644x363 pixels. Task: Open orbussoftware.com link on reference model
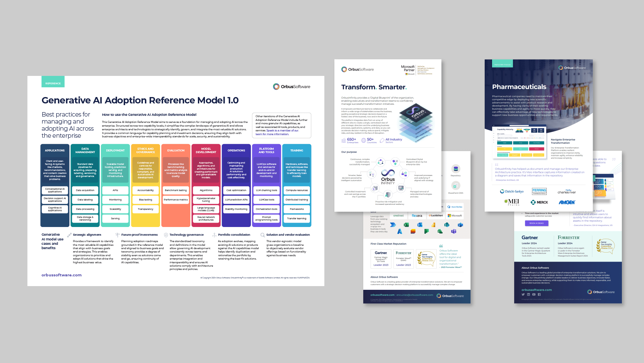pyautogui.click(x=62, y=275)
